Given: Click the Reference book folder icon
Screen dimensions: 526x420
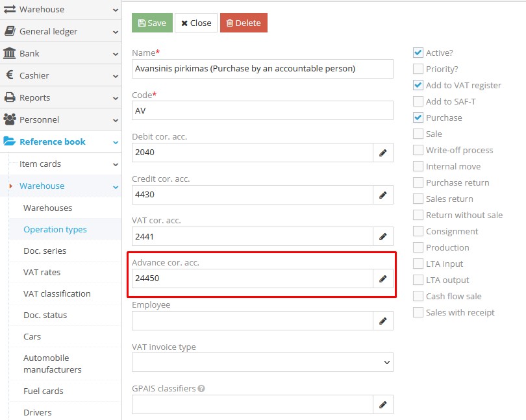Looking at the screenshot, I should (9, 142).
